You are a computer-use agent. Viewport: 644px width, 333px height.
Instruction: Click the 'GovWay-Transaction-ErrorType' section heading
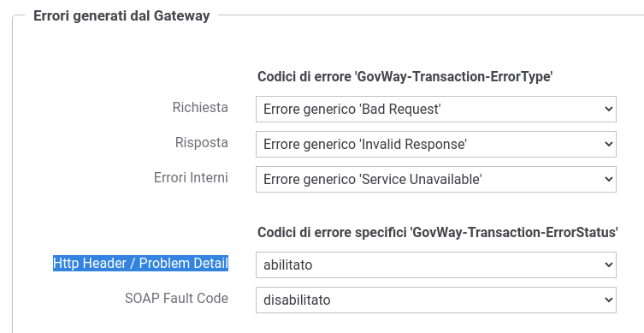tap(405, 76)
